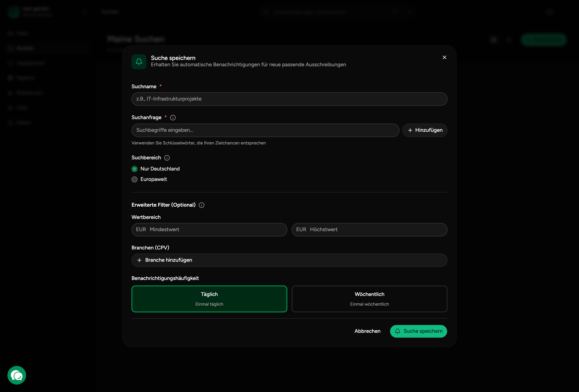
Task: Open Branche hinzufügen selector
Action: (x=289, y=260)
